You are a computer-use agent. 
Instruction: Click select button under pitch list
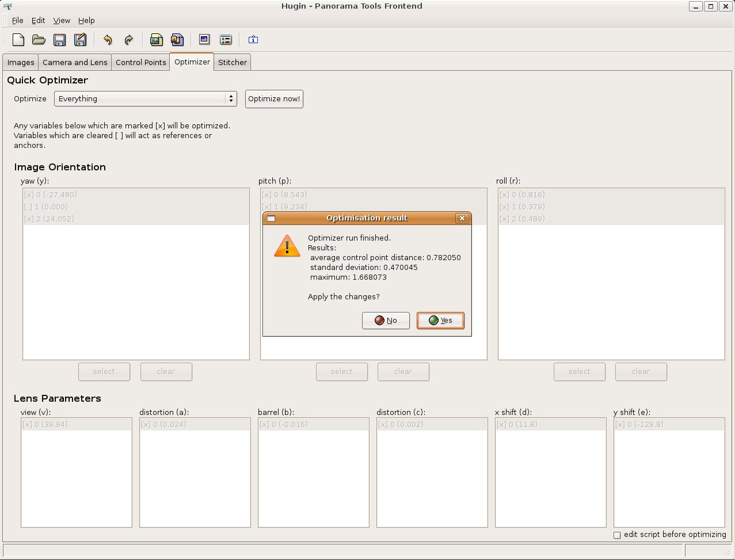point(342,372)
